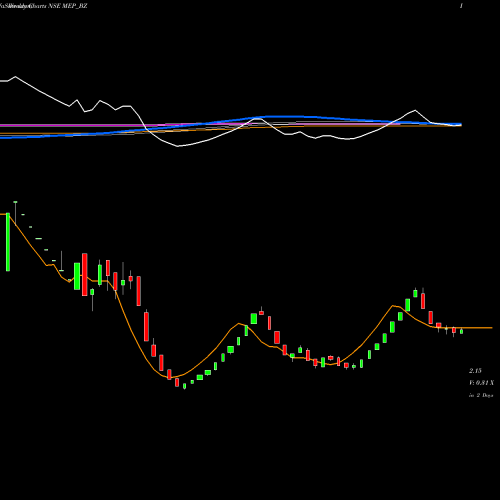This screenshot has width=500, height=500.
Task: Click the 2.15 price label
Action: click(x=475, y=371)
